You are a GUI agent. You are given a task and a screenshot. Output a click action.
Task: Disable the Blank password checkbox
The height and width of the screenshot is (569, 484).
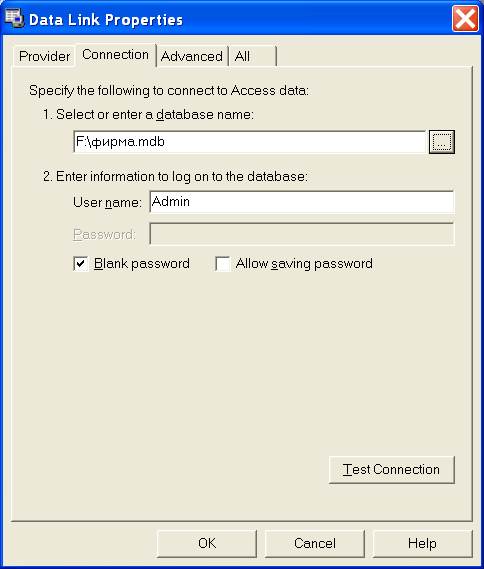81,263
